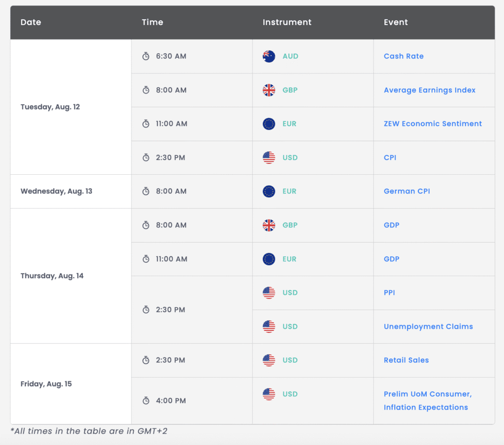Click the clock icon in the German CPI row
The image size is (504, 445).
point(146,191)
